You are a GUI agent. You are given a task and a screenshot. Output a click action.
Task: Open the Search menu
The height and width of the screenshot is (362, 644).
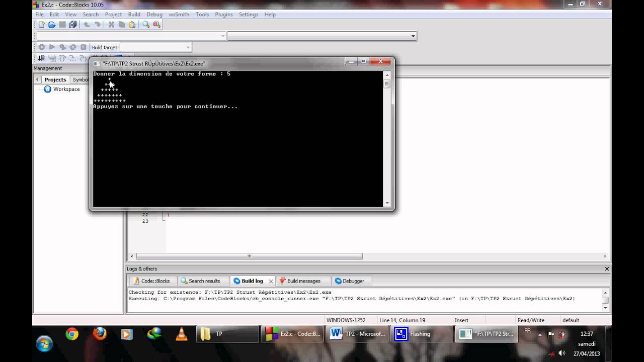(91, 15)
